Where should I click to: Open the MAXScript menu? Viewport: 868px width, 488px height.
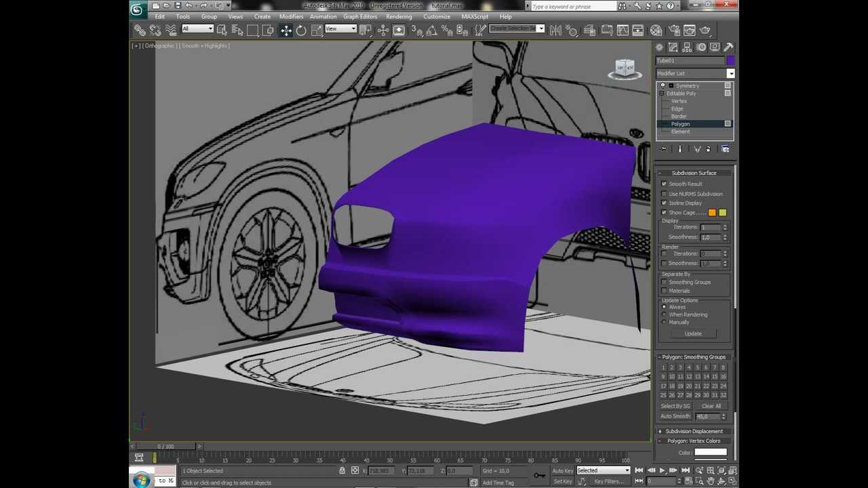475,17
